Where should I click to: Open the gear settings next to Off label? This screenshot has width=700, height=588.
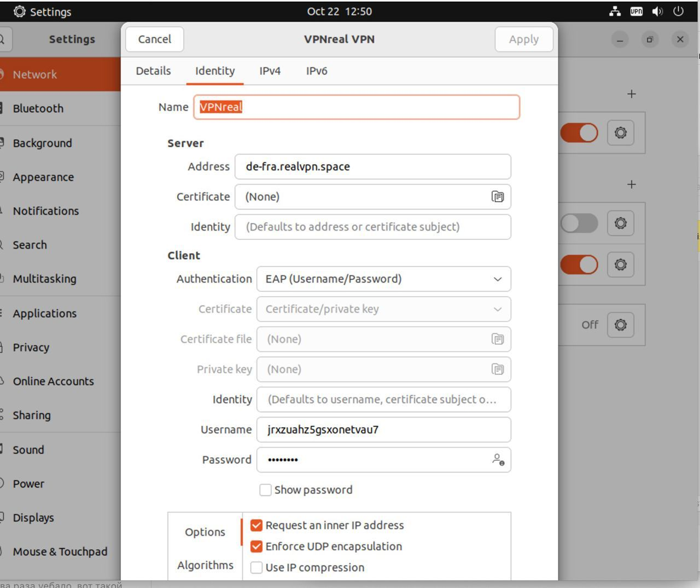pos(620,325)
